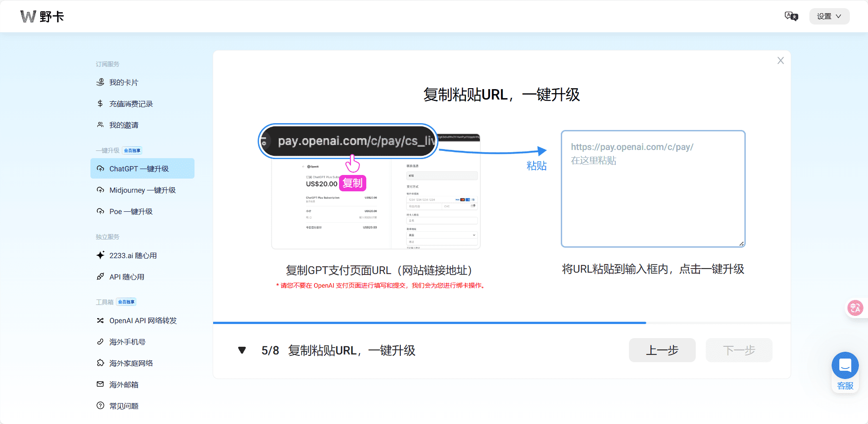
Task: Click 下一步 button
Action: (x=739, y=350)
